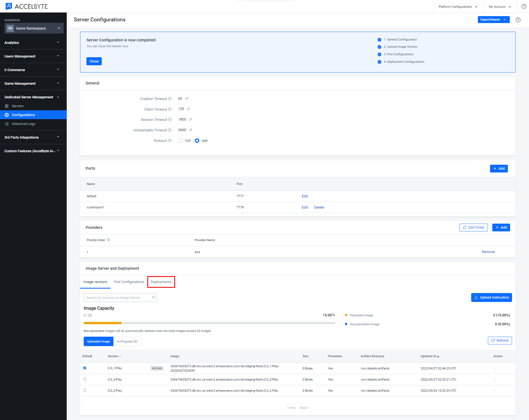Image resolution: width=529 pixels, height=420 pixels.
Task: Open Servers page in sidebar
Action: click(x=33, y=106)
